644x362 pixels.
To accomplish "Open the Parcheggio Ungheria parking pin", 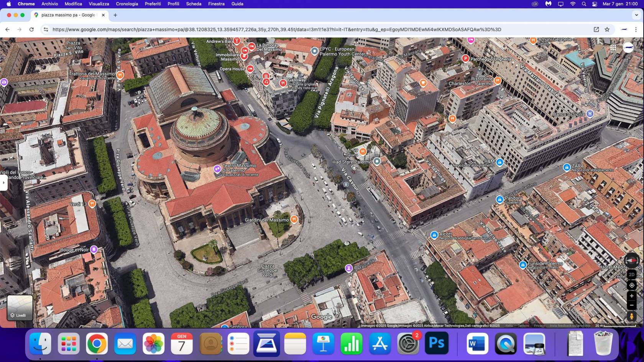I will click(x=465, y=59).
